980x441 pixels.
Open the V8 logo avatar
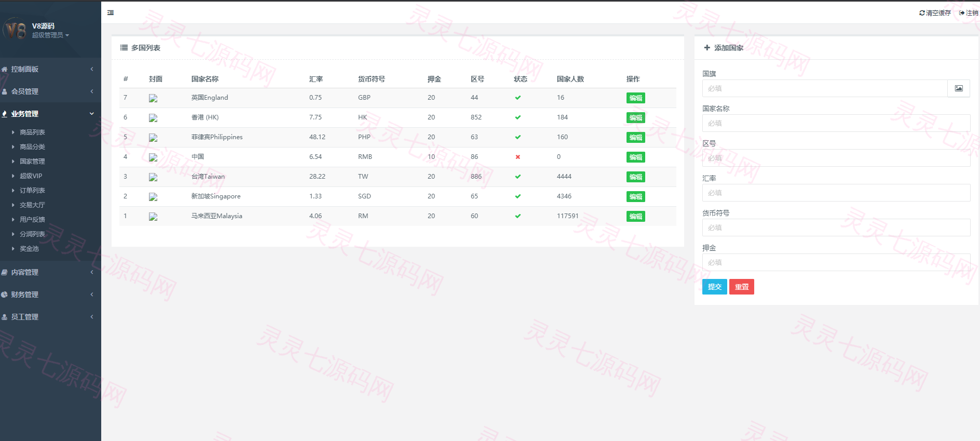pyautogui.click(x=15, y=29)
